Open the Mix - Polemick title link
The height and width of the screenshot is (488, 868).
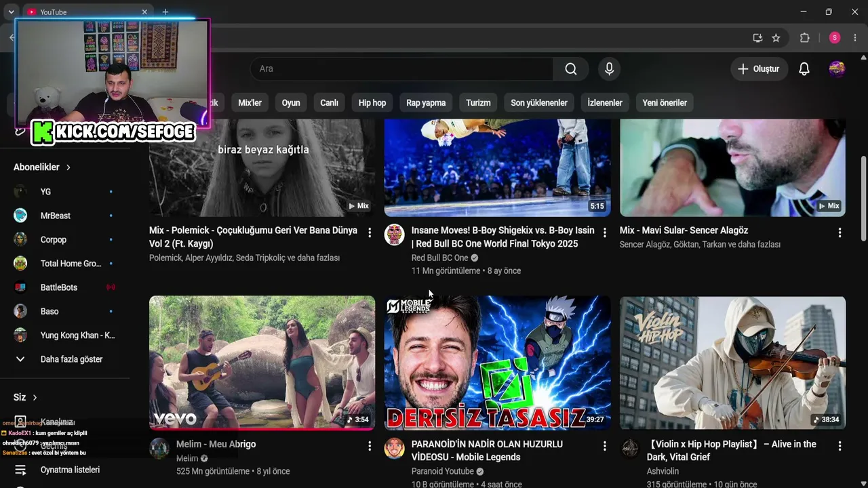tap(253, 237)
